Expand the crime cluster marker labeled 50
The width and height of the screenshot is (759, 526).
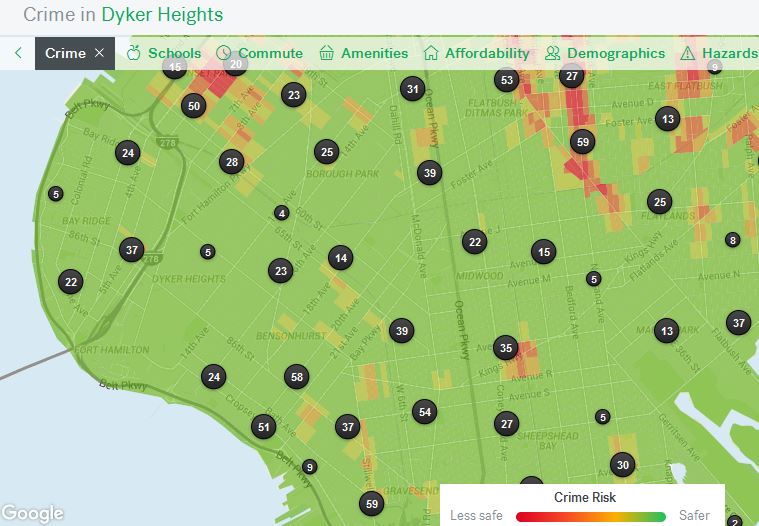click(x=194, y=106)
